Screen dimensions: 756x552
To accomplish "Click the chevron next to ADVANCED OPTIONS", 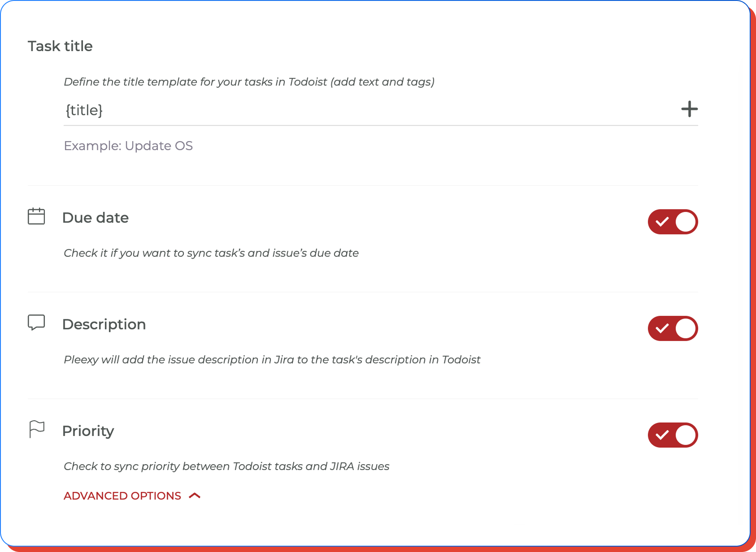I will (x=195, y=496).
